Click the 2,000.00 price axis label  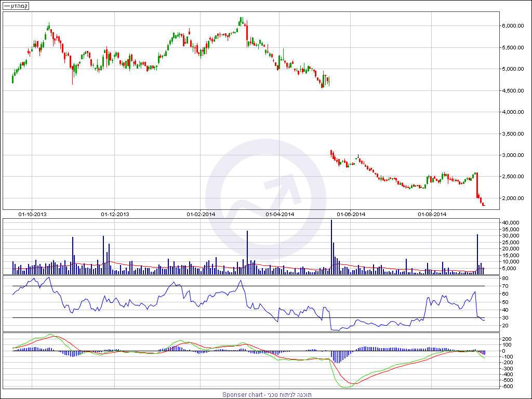point(513,198)
